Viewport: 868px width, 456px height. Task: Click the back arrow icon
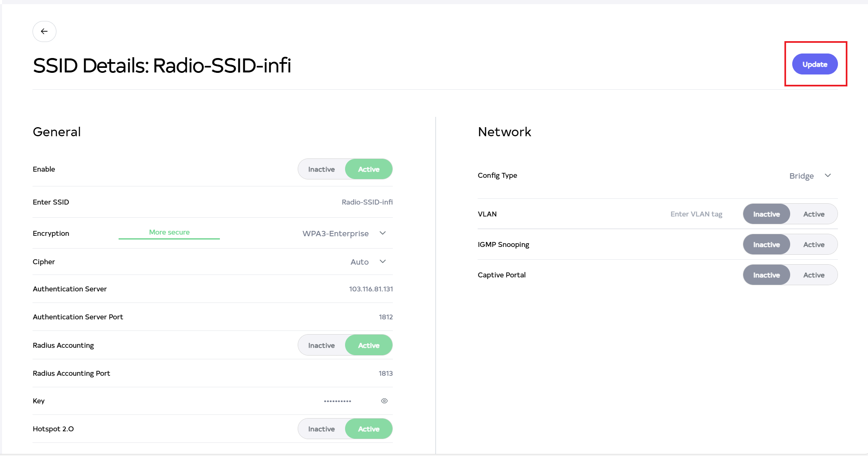pos(44,31)
